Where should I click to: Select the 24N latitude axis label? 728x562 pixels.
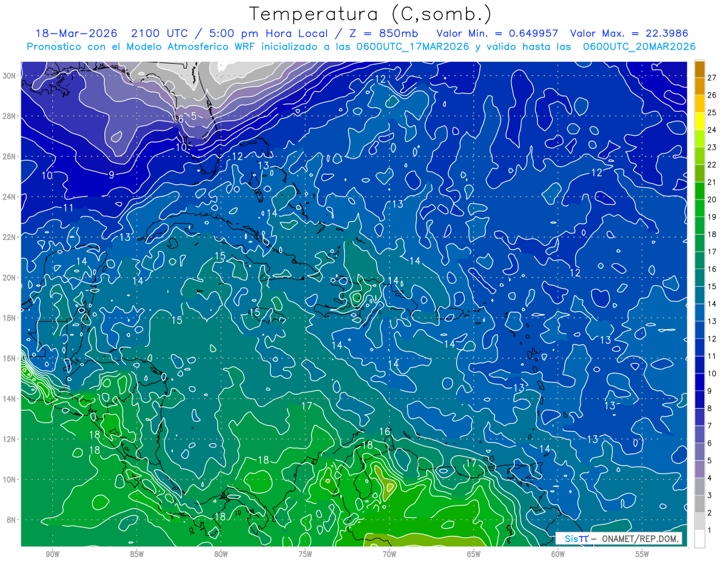pos(10,196)
